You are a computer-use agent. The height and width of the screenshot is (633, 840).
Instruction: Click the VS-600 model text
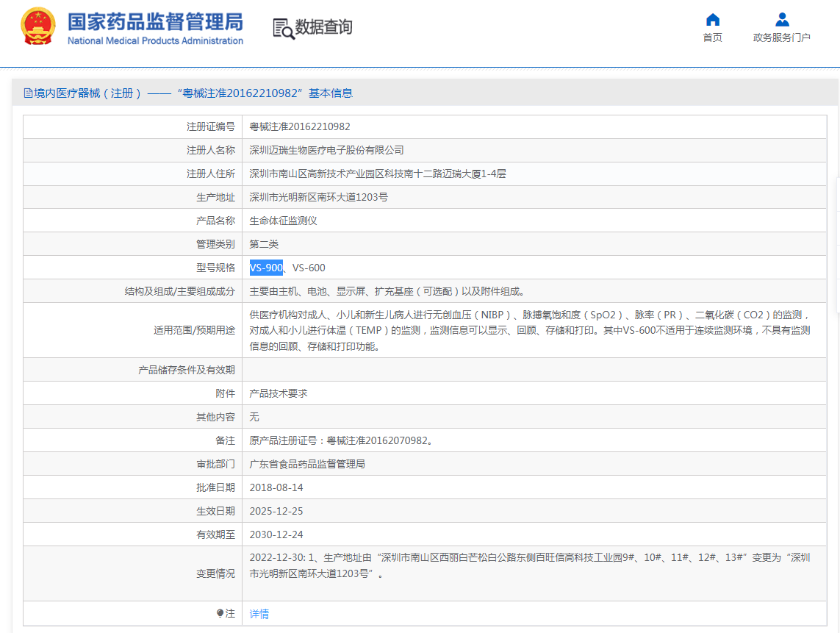click(x=309, y=268)
